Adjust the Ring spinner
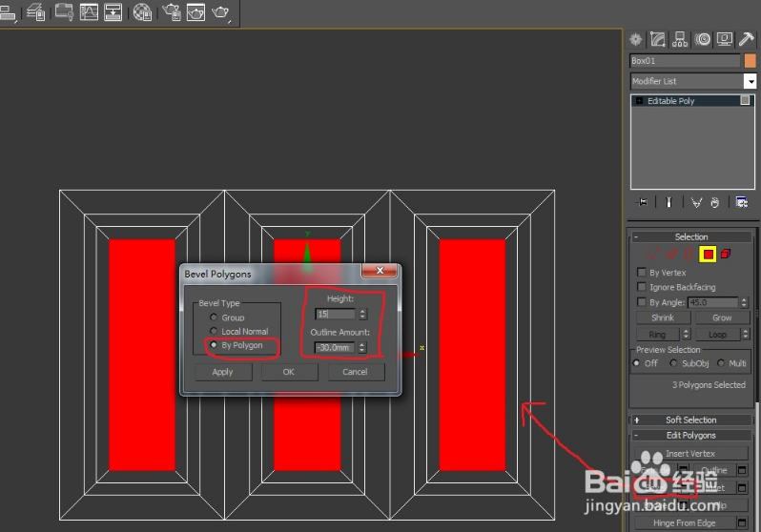This screenshot has width=761, height=532. (686, 334)
